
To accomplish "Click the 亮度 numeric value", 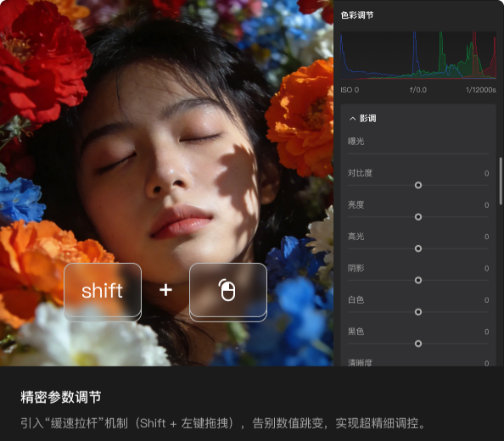I will 487,205.
